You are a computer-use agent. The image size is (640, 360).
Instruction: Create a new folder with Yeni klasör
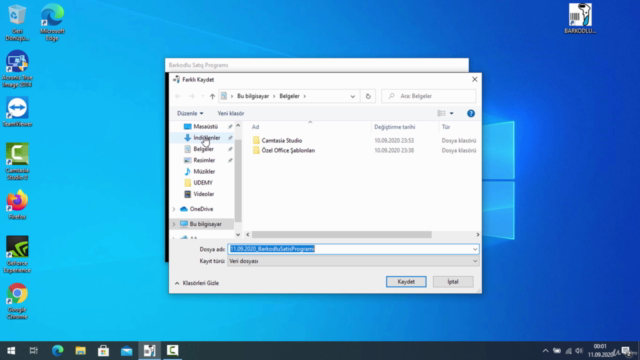(231, 113)
